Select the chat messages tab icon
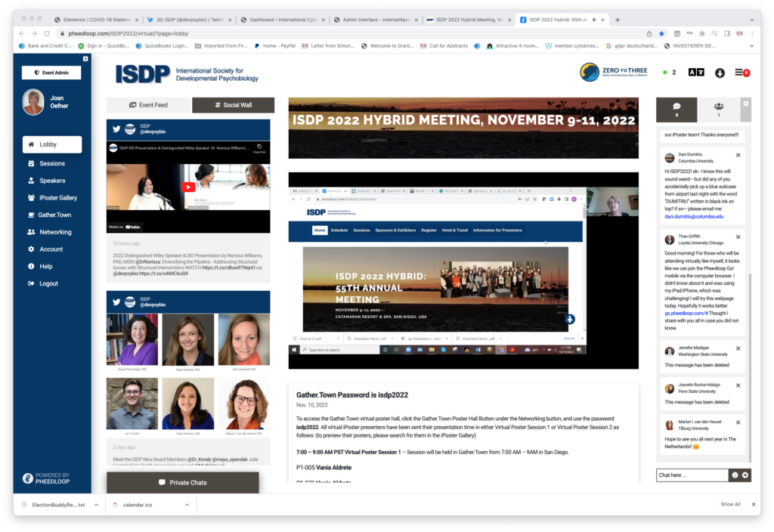774x532 pixels. tap(676, 109)
